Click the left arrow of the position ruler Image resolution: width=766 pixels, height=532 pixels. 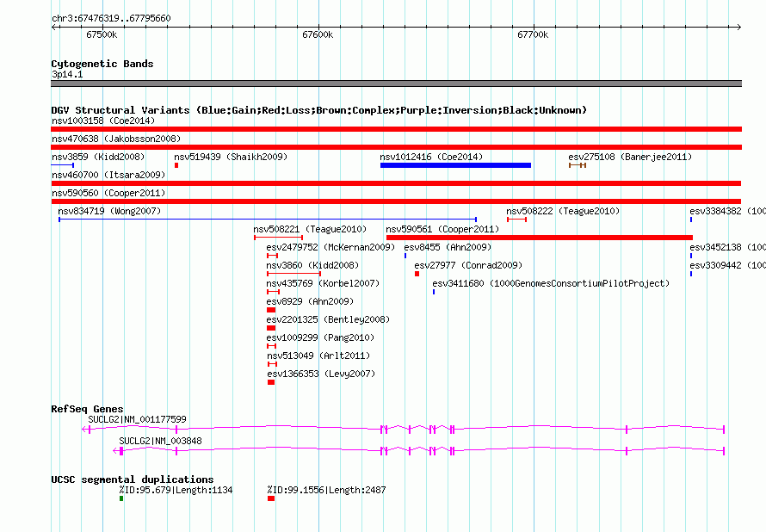pyautogui.click(x=55, y=28)
